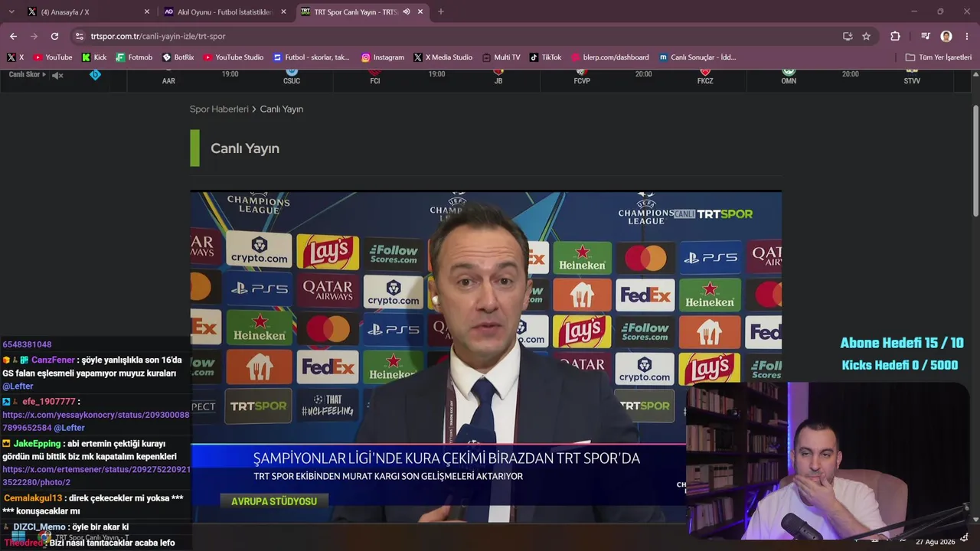The width and height of the screenshot is (980, 551).
Task: Click the Abone Hedefi 15 / 10 text
Action: coord(902,344)
